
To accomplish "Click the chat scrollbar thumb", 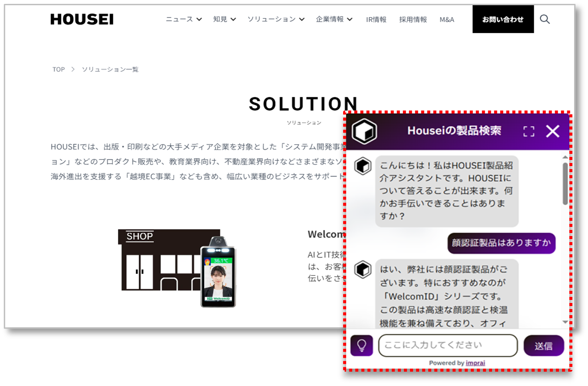I will coord(565,183).
